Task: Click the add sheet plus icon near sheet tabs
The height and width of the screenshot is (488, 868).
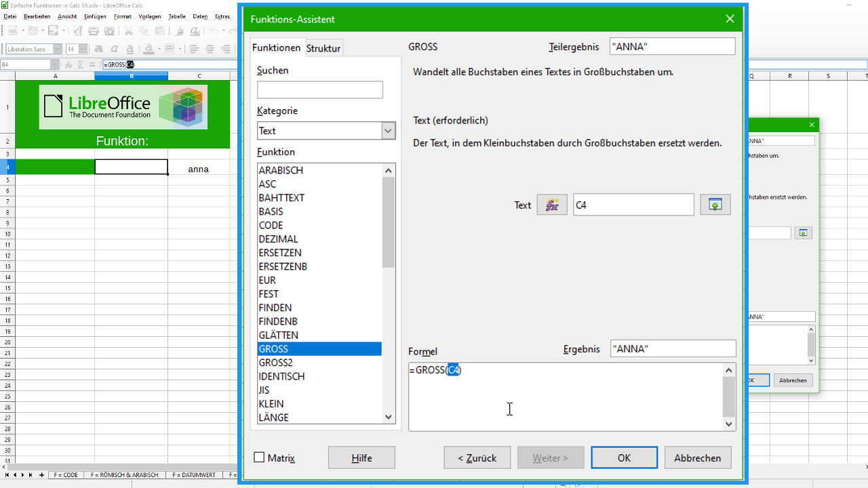Action: (x=41, y=475)
